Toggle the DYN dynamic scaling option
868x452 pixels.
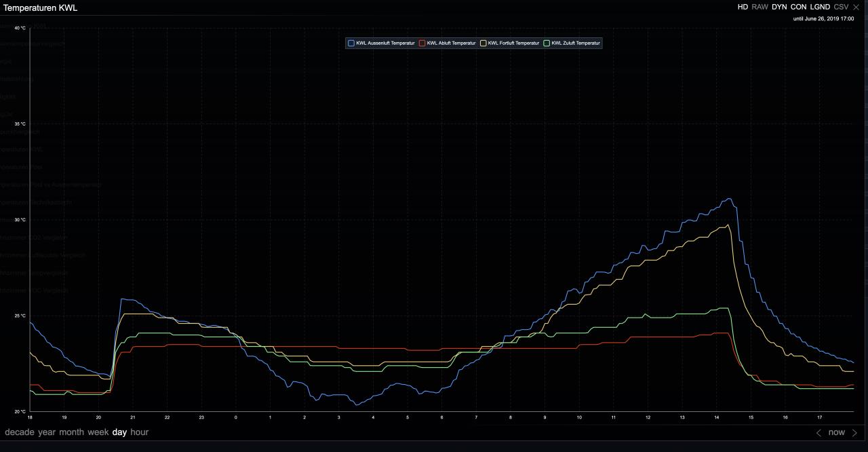pyautogui.click(x=779, y=7)
